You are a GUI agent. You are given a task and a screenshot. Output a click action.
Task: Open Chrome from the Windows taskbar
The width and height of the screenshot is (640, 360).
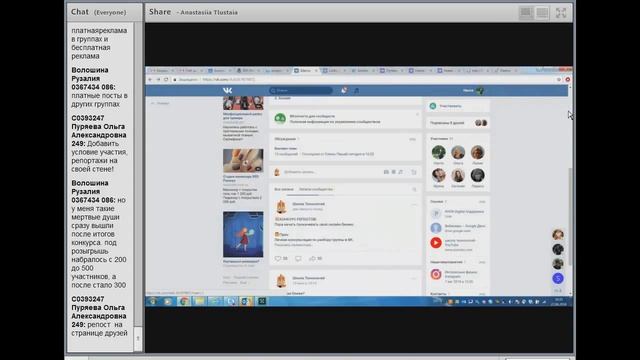(184, 301)
